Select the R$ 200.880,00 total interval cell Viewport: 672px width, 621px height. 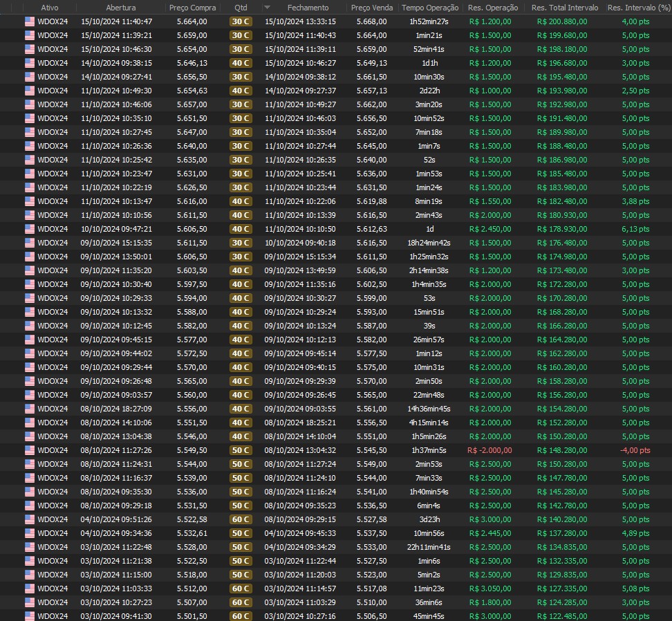(561, 21)
